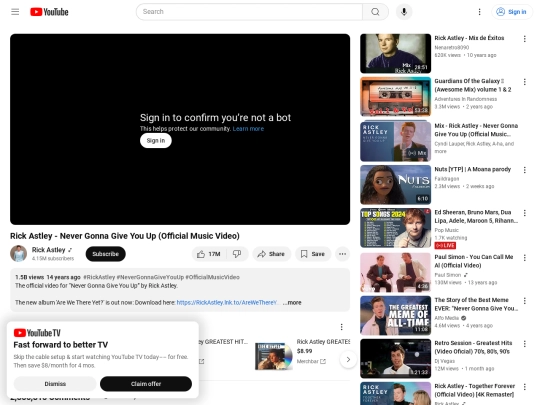Screen dimensions: 540x405
Task: Claim the YouTube TV offer
Action: point(146,384)
